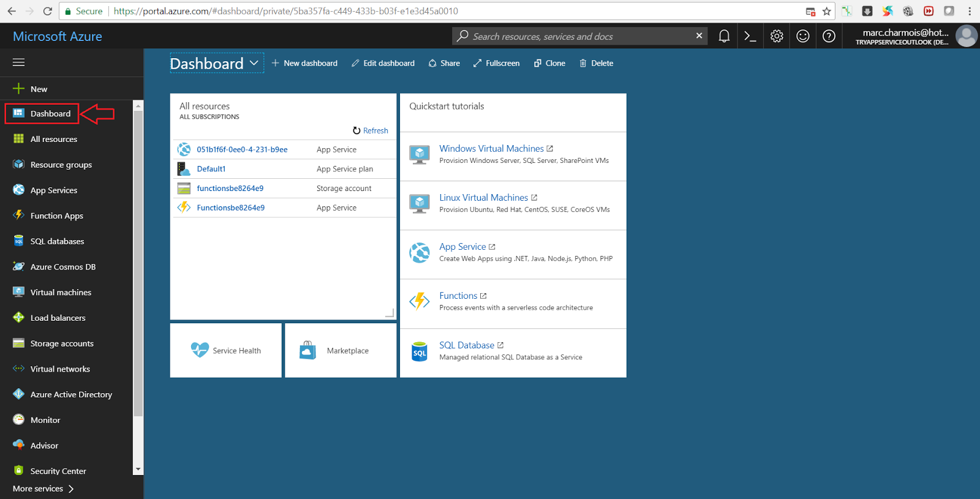This screenshot has height=499, width=980.
Task: Expand More services chevron
Action: (71, 489)
